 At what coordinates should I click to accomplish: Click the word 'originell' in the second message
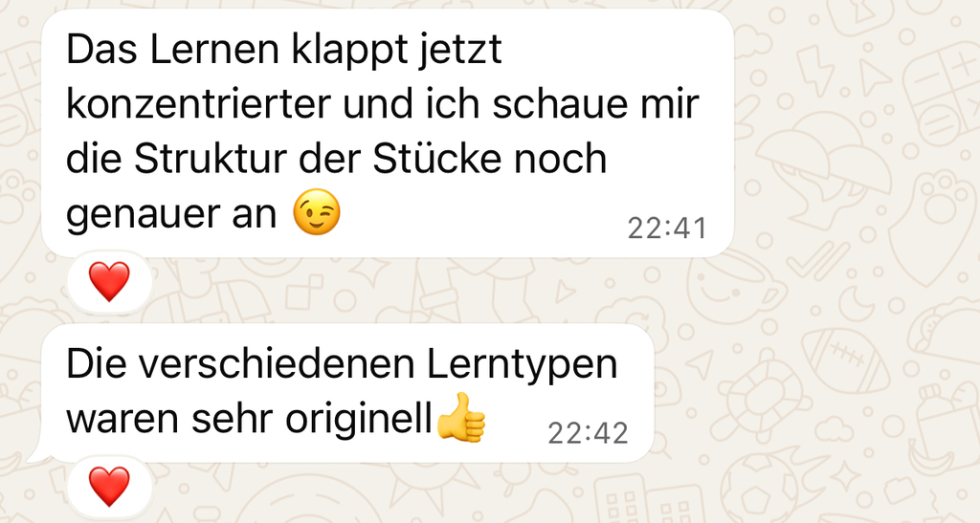pyautogui.click(x=359, y=420)
